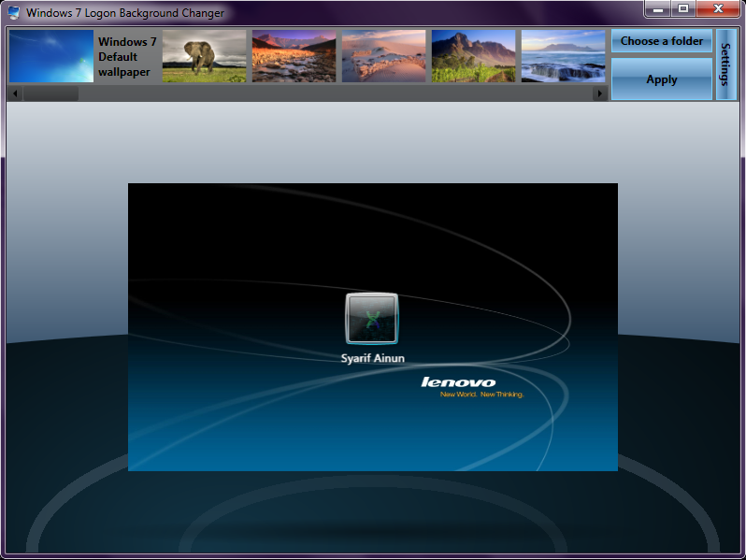
Task: Maximize the Logon Background Changer window
Action: coord(683,9)
